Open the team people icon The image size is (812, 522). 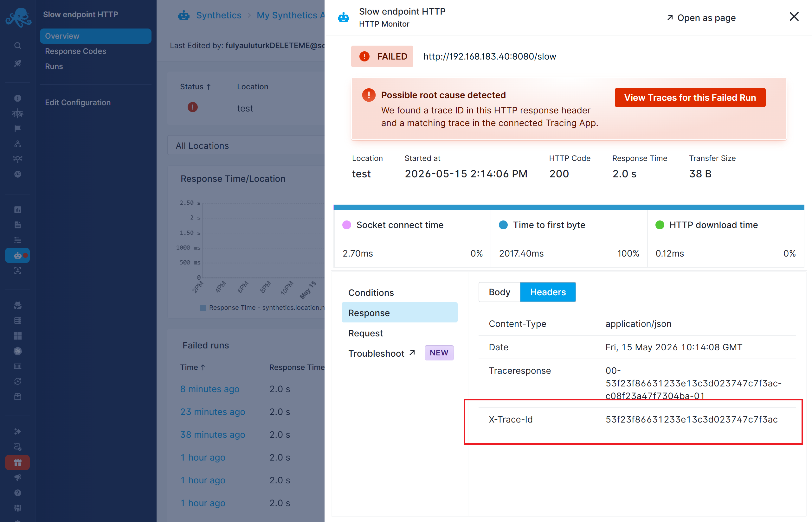pos(18,508)
